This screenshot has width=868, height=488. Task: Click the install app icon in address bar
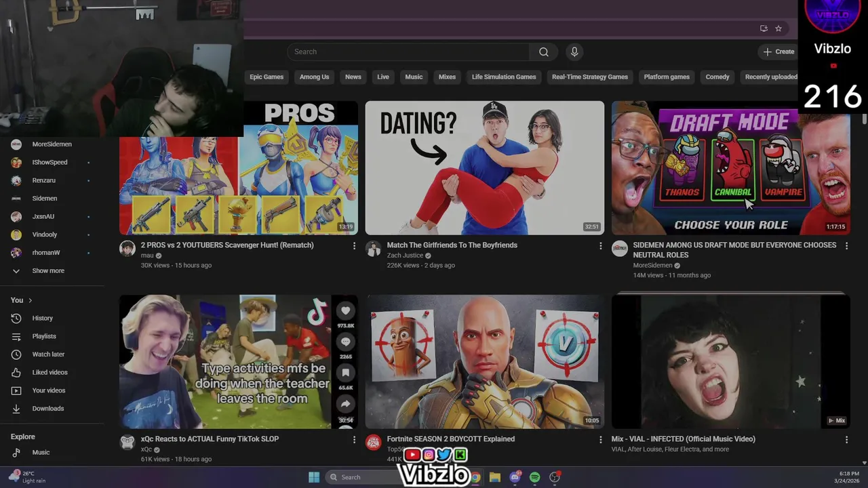[764, 28]
